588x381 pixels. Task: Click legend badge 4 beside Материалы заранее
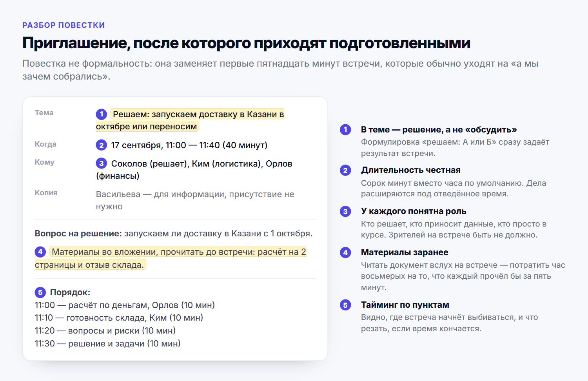pyautogui.click(x=345, y=252)
